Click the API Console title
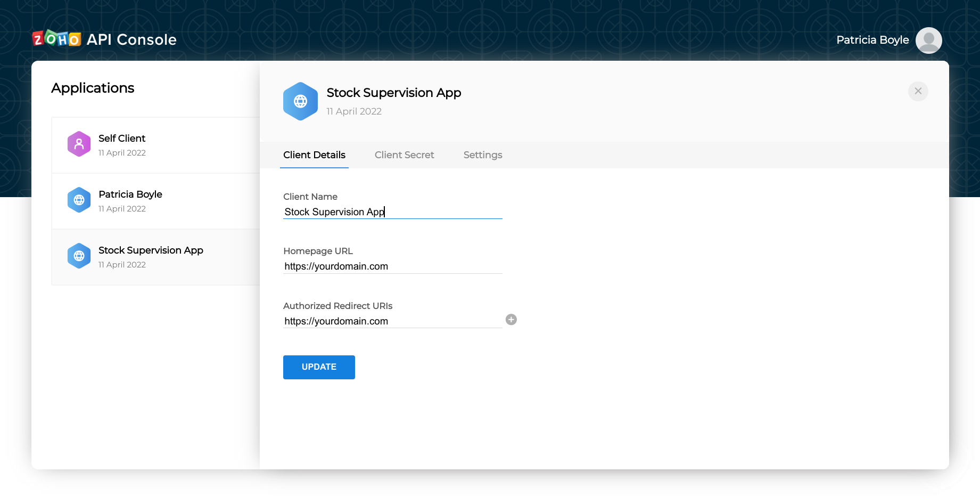 click(131, 39)
